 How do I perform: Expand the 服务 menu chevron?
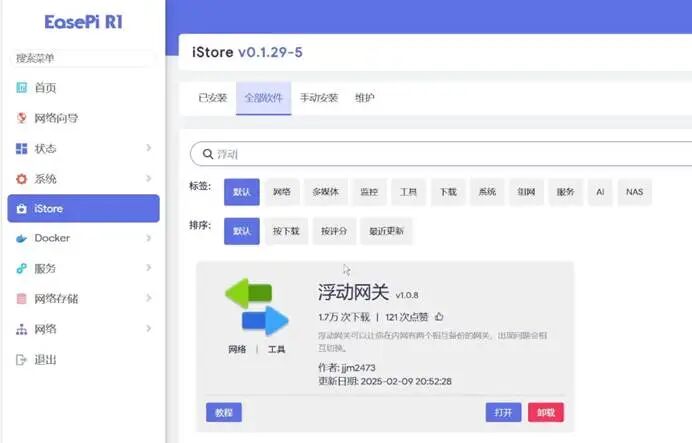tap(148, 269)
